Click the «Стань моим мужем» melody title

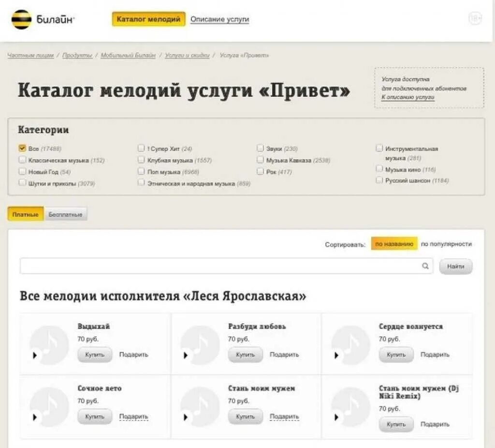point(262,388)
